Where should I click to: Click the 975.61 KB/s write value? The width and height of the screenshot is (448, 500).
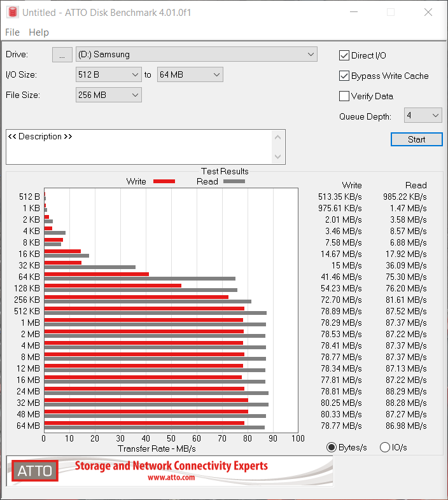coord(340,208)
